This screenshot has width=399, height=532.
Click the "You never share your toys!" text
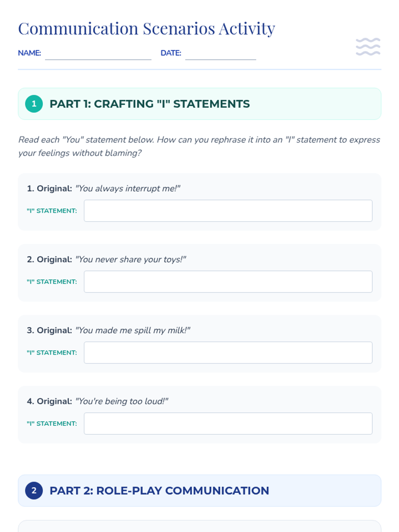coord(131,259)
